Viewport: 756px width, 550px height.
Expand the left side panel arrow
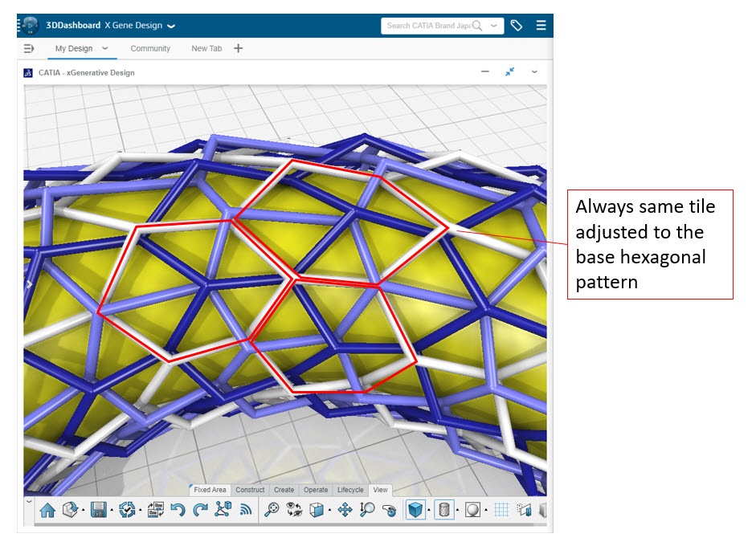(x=30, y=284)
